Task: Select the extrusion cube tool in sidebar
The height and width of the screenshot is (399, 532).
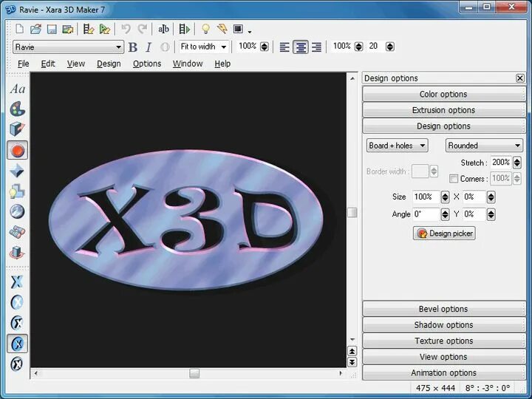Action: (x=17, y=129)
